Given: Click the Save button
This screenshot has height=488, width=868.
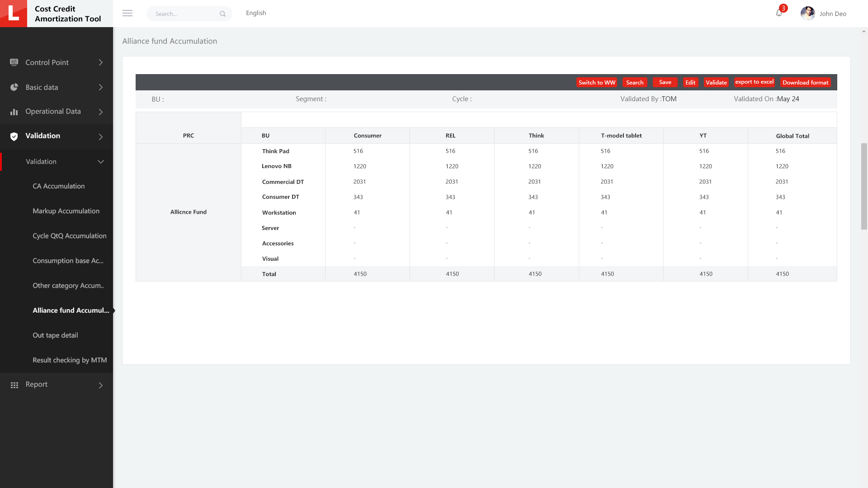Looking at the screenshot, I should click(665, 82).
